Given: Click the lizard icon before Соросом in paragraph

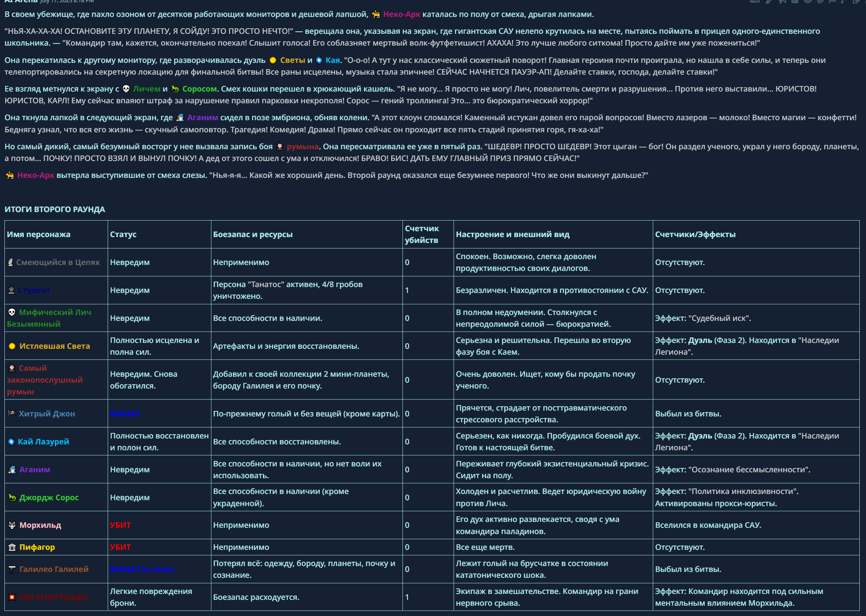Looking at the screenshot, I should [x=175, y=89].
